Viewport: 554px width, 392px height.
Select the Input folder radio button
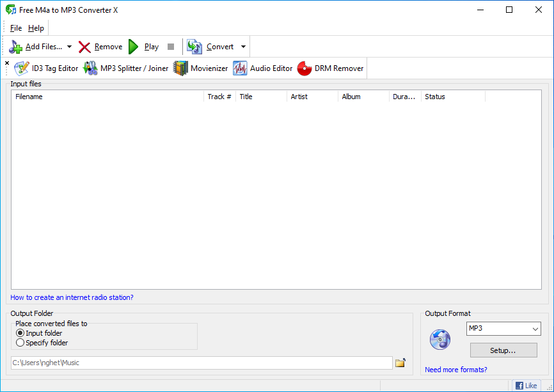tap(20, 333)
